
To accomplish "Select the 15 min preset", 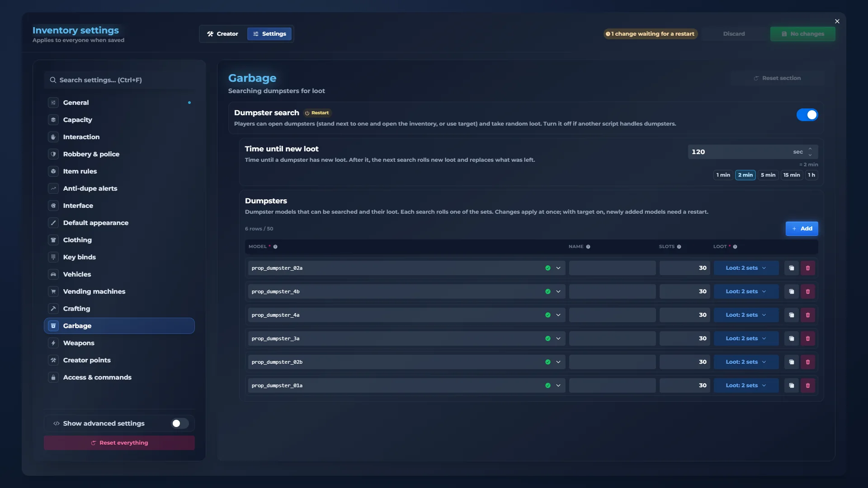I will click(x=792, y=175).
